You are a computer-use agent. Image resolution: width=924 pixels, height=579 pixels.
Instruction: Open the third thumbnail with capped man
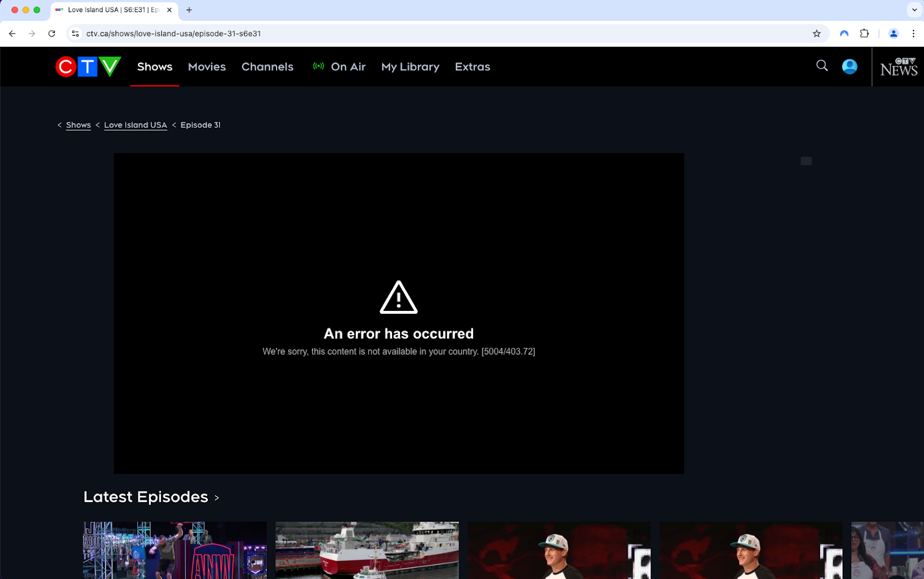click(x=559, y=550)
